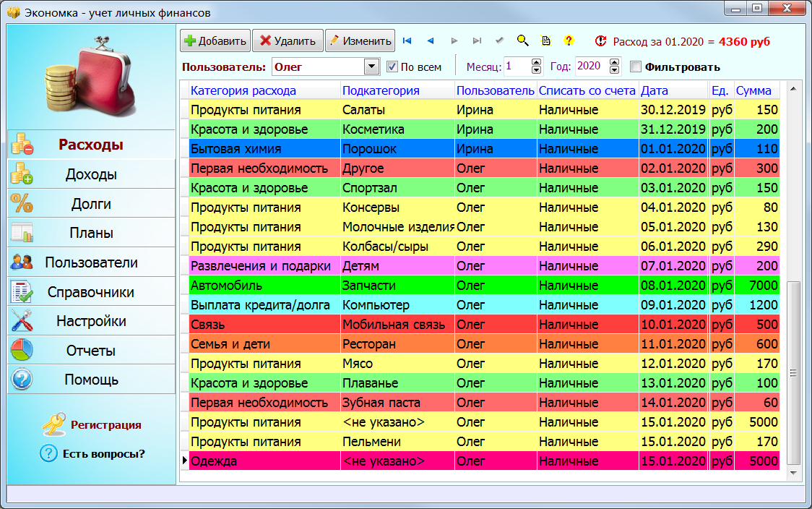Jump to first record navigation icon
The height and width of the screenshot is (509, 812).
(x=407, y=41)
